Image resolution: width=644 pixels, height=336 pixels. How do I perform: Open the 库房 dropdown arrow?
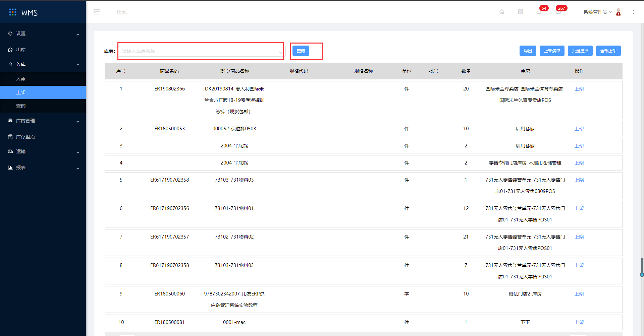click(280, 52)
